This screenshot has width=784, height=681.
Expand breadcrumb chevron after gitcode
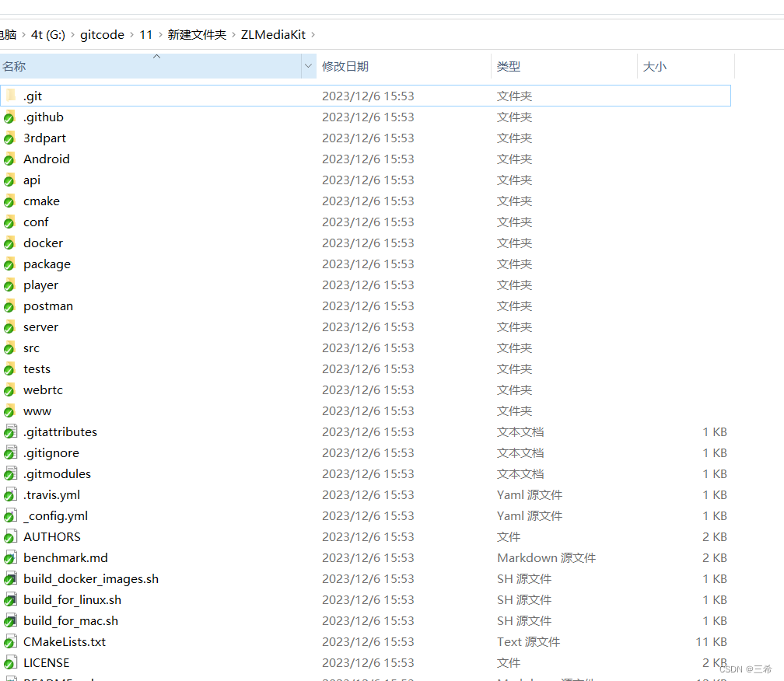132,34
